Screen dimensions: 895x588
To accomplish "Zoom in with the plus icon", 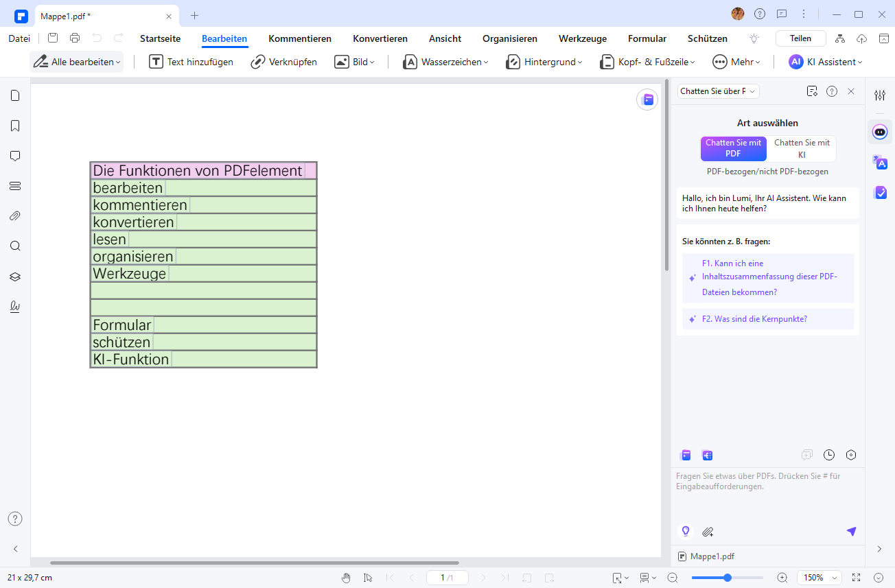I will (x=782, y=578).
